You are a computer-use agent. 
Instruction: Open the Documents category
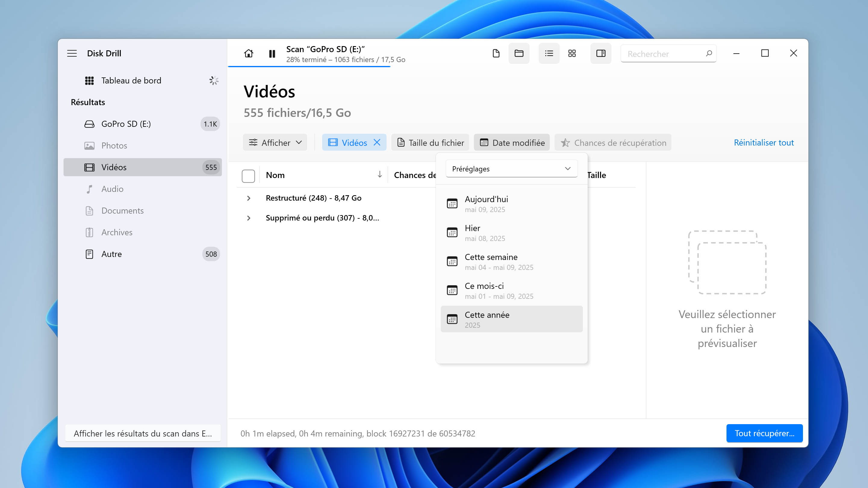[143, 211]
